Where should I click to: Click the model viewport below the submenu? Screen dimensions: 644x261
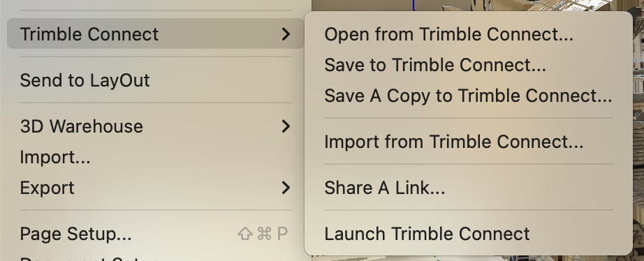point(472,258)
